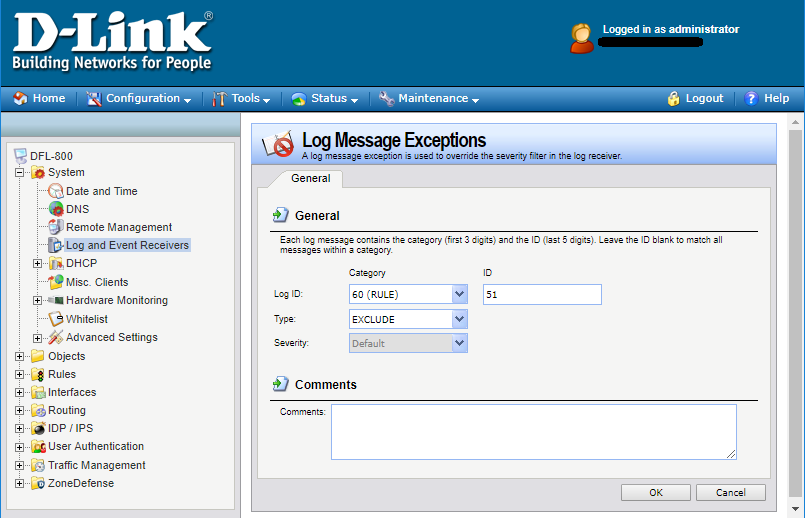This screenshot has width=805, height=518.
Task: Click the Date and Time clock icon
Action: pyautogui.click(x=55, y=191)
